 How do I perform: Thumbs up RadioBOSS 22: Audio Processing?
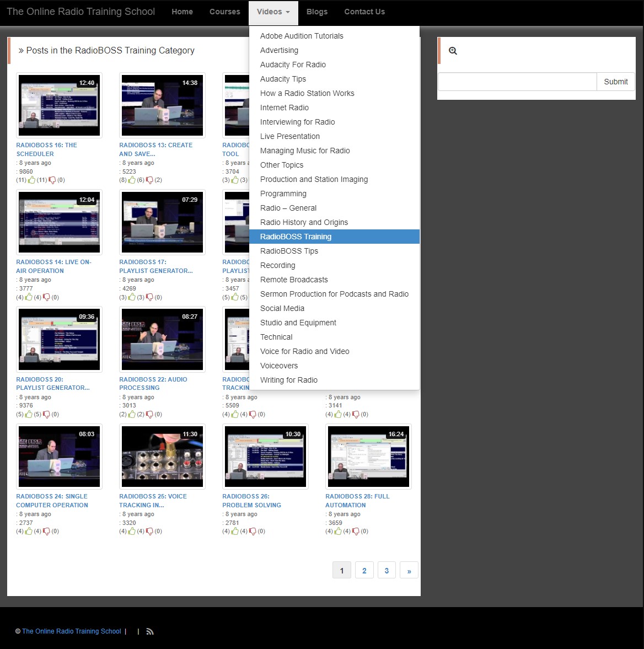click(x=132, y=414)
